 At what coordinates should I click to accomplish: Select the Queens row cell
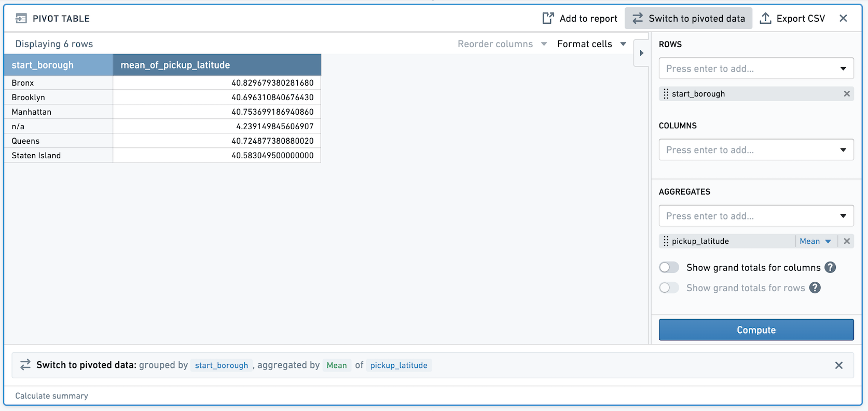coord(59,141)
